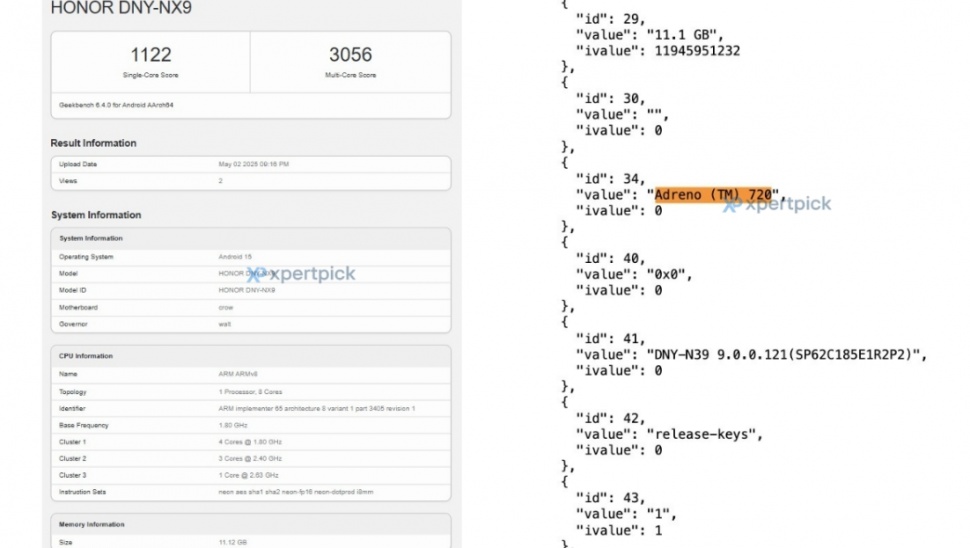Click the Governor row label
The image size is (970, 548).
pyautogui.click(x=73, y=324)
